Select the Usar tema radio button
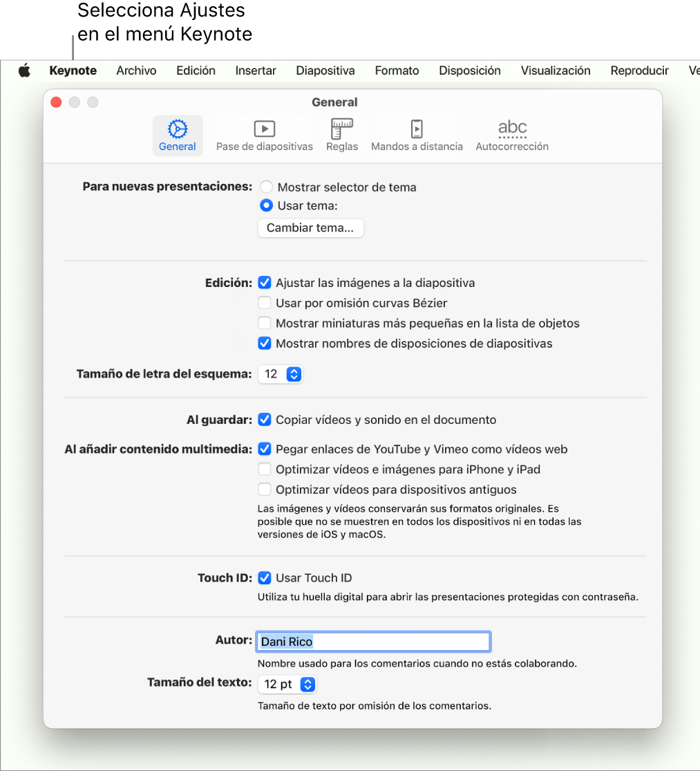 (x=266, y=205)
